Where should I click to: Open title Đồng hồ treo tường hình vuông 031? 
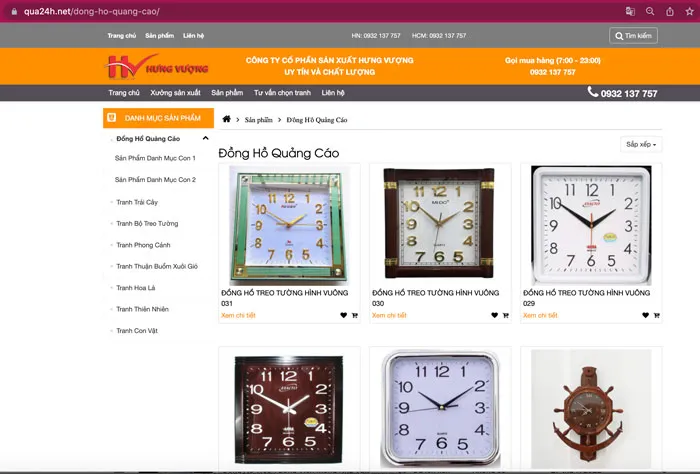(284, 298)
